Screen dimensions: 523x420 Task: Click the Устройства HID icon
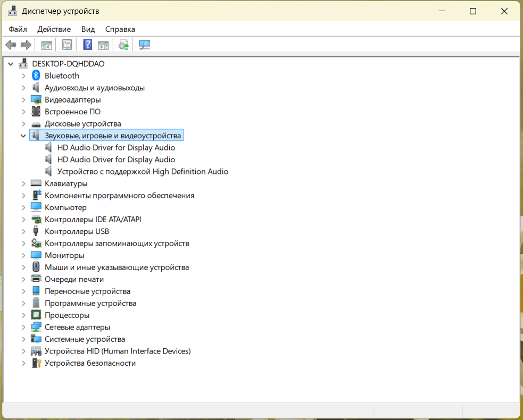[36, 351]
